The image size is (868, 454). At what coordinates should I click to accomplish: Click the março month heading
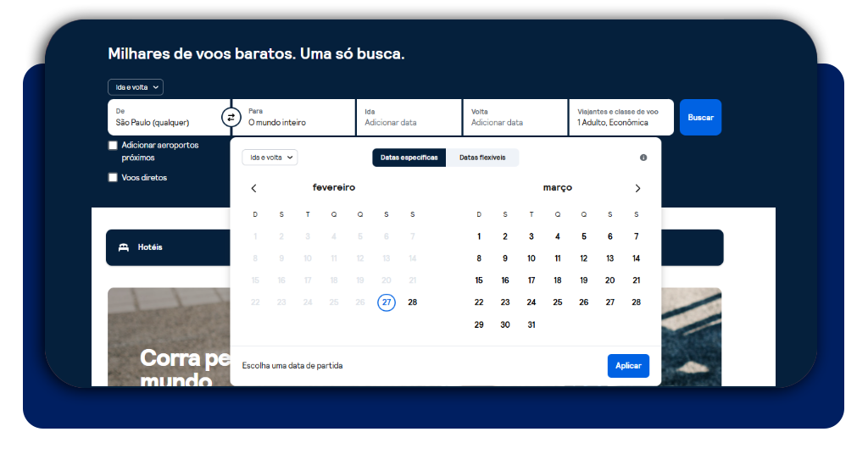(558, 188)
